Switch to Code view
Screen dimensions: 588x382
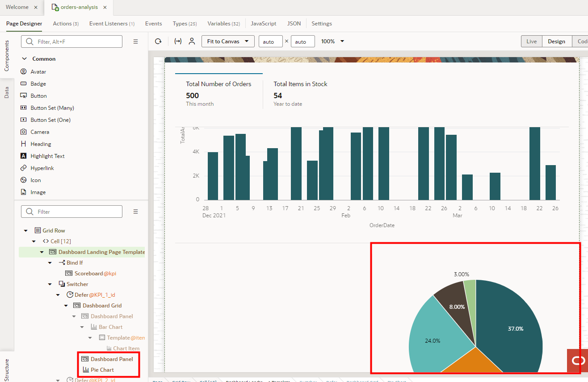coord(582,41)
